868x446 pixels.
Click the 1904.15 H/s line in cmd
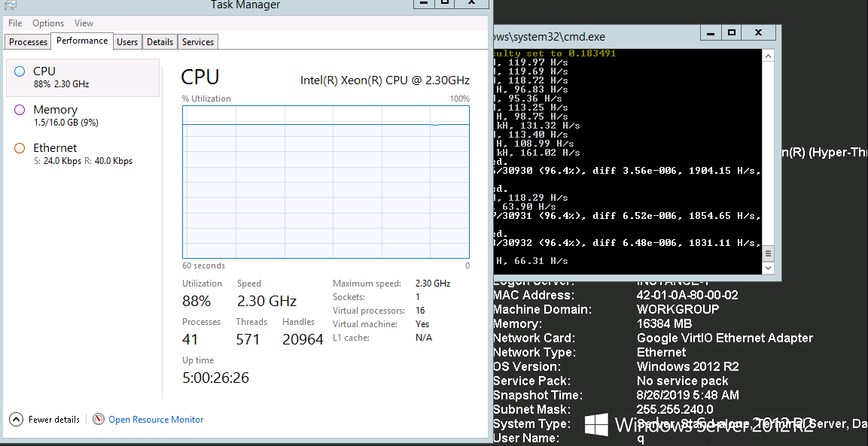(627, 171)
